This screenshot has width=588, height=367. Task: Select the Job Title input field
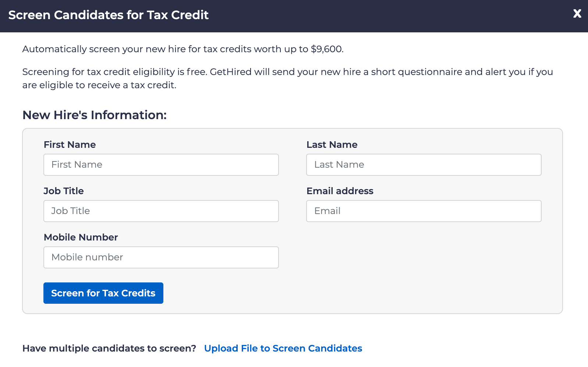(x=161, y=211)
